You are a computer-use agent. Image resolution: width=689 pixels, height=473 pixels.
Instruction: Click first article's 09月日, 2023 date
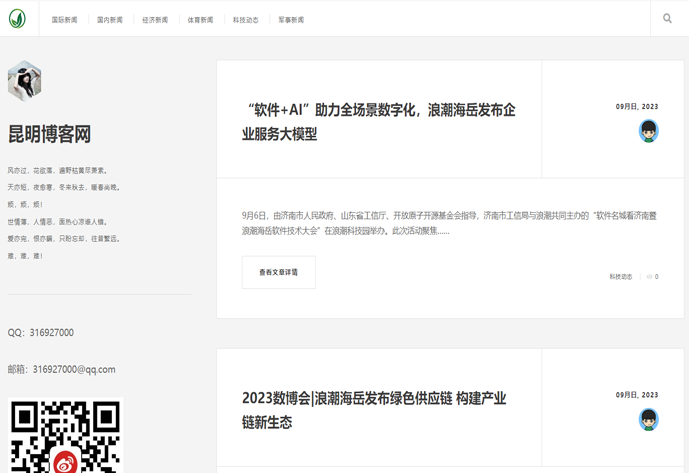click(637, 106)
